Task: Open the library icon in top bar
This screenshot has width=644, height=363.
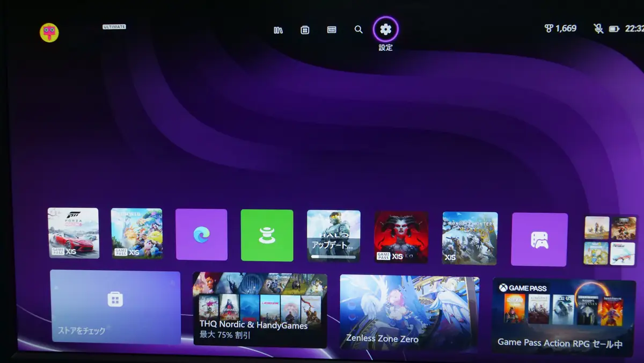Action: click(278, 30)
